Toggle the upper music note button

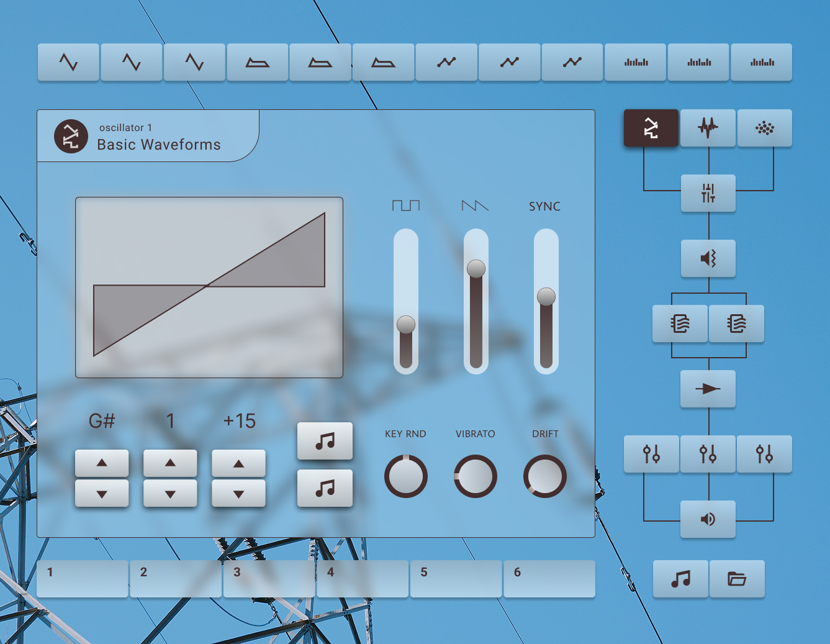point(325,441)
